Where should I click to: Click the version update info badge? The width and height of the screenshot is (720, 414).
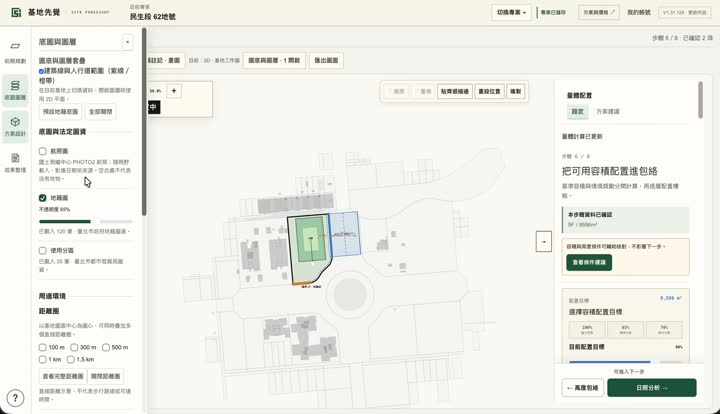[685, 12]
